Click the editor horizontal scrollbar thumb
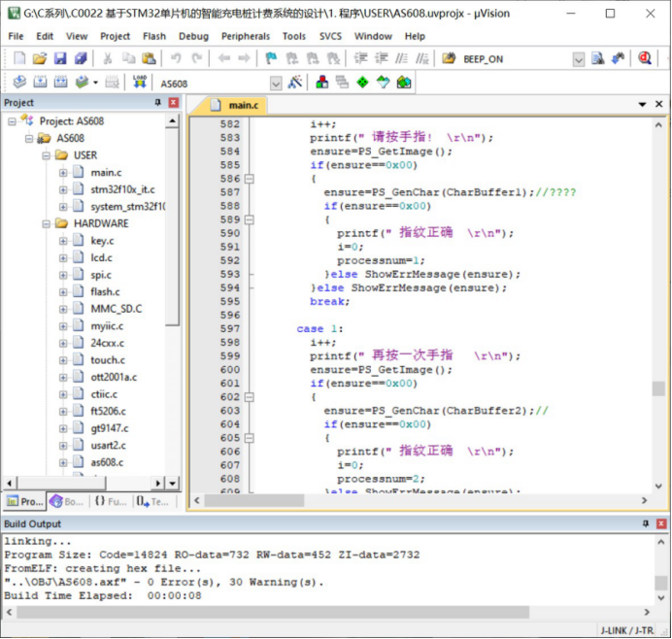The image size is (672, 639). coord(254,500)
